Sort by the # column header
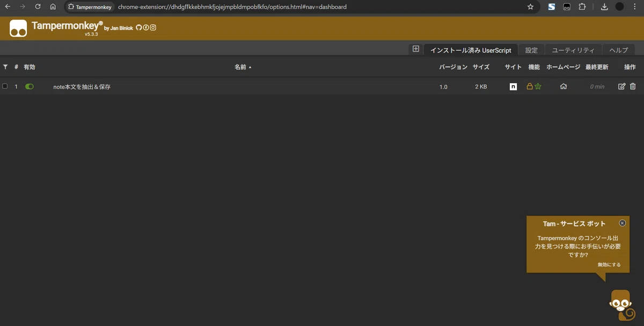The height and width of the screenshot is (326, 644). pos(16,67)
